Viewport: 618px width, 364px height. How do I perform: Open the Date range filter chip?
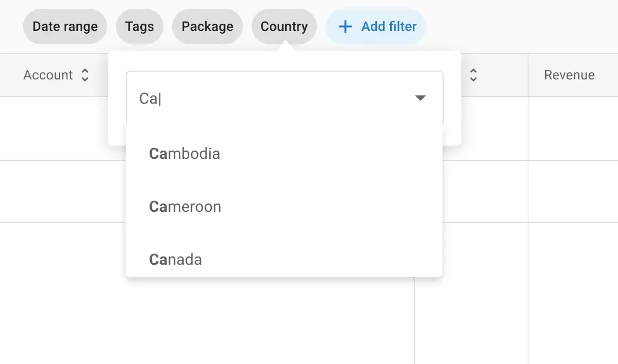[x=65, y=26]
